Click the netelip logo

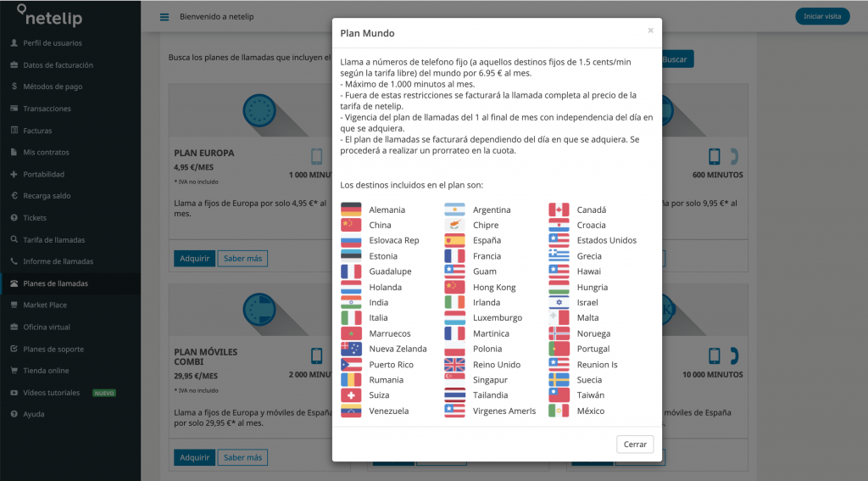tap(50, 16)
